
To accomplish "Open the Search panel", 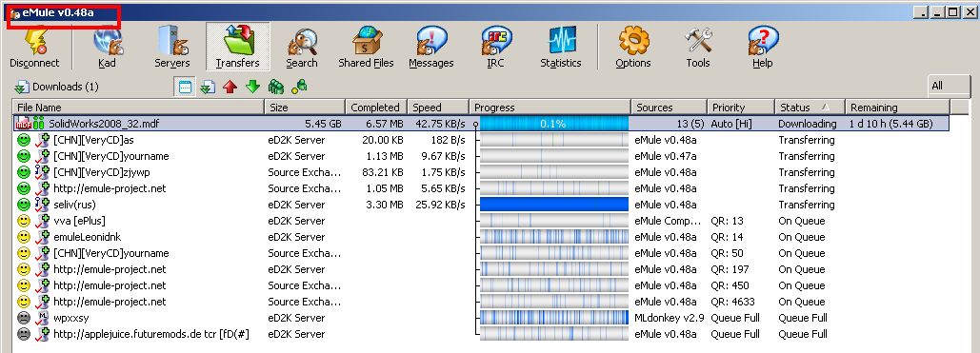I will 302,47.
